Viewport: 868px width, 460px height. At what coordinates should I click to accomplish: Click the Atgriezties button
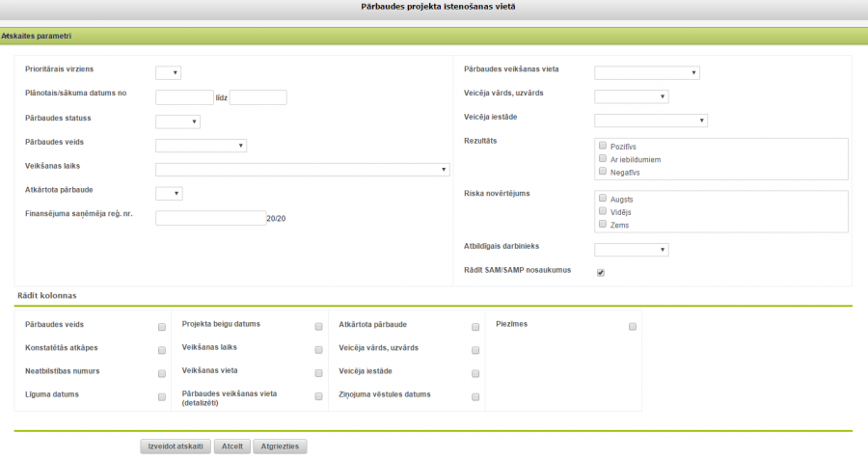(x=280, y=446)
